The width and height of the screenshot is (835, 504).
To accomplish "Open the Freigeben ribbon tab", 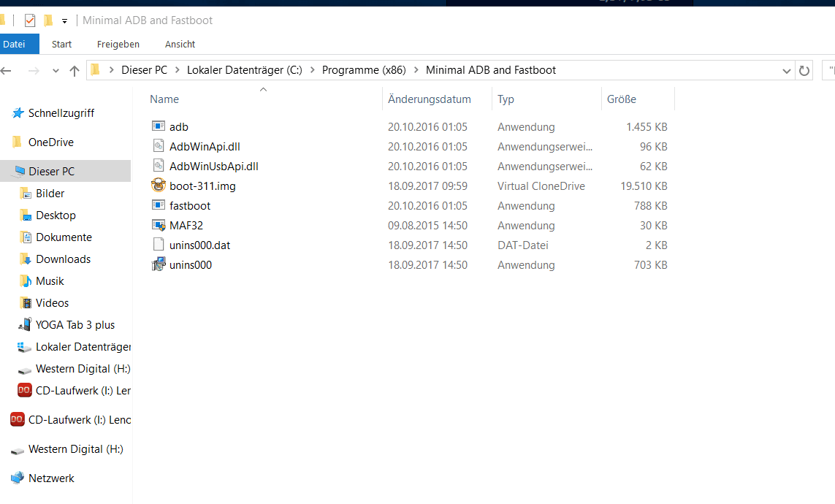I will 118,44.
